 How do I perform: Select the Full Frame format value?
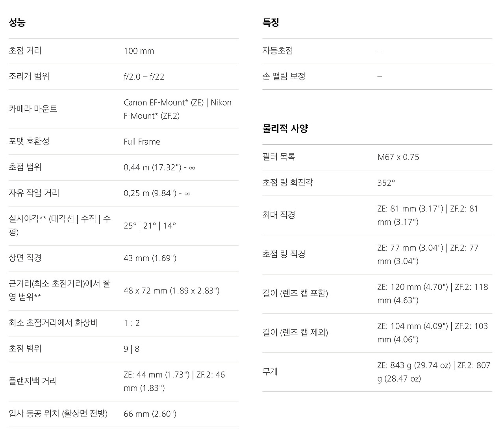142,142
